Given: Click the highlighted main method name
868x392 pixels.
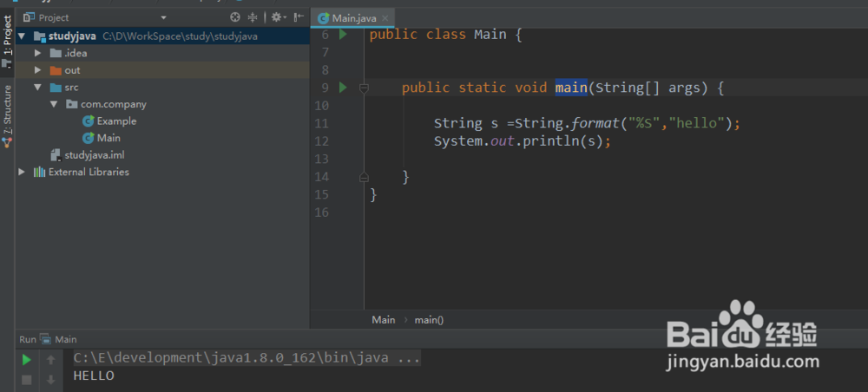Looking at the screenshot, I should pyautogui.click(x=571, y=88).
